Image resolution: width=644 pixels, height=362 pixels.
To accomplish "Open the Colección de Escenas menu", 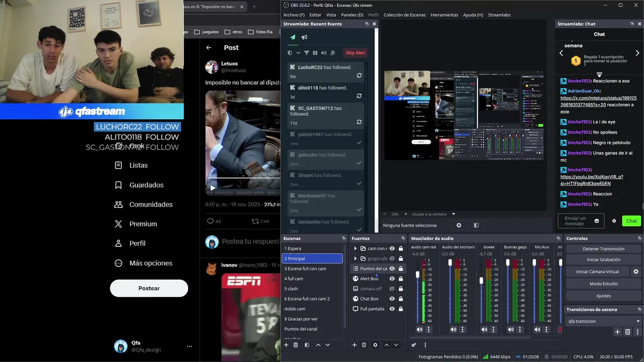I will click(x=405, y=15).
